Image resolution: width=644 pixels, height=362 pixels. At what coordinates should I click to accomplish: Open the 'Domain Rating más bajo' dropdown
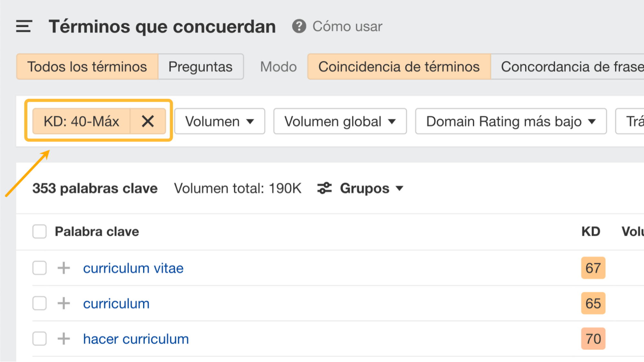(511, 121)
